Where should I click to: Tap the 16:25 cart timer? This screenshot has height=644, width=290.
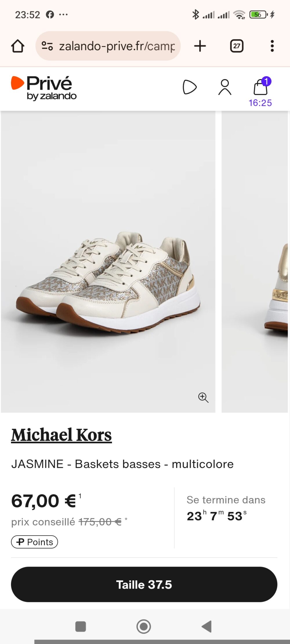click(260, 103)
